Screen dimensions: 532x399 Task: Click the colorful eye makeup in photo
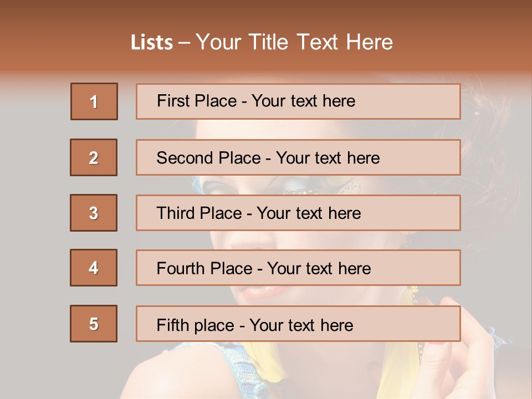[332, 186]
